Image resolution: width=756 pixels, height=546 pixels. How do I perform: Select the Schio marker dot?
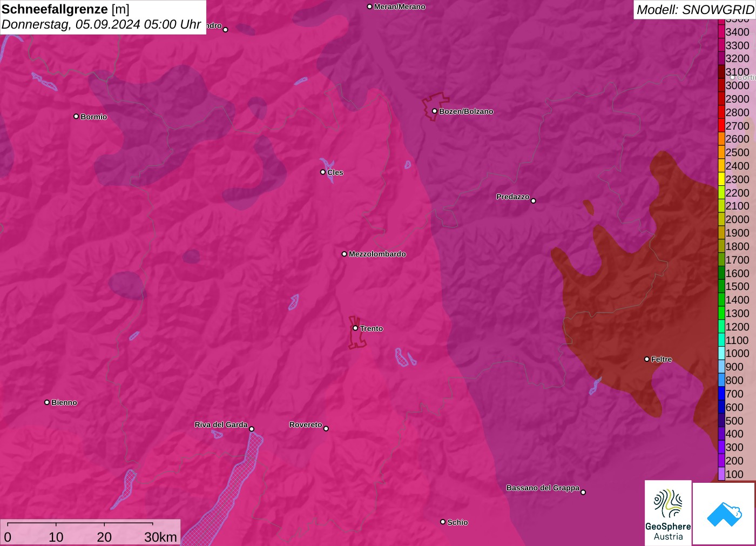443,522
